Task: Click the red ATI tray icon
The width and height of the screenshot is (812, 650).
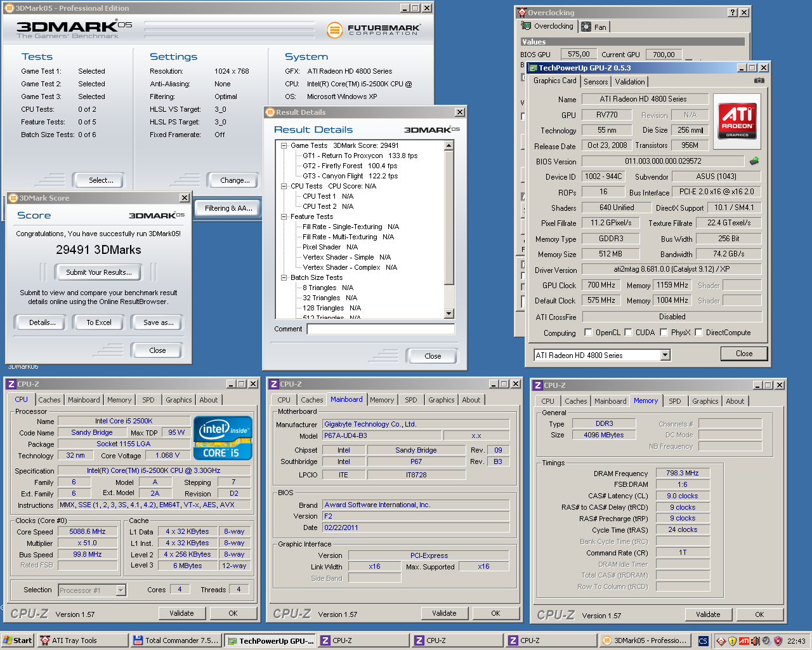Action: [744, 641]
